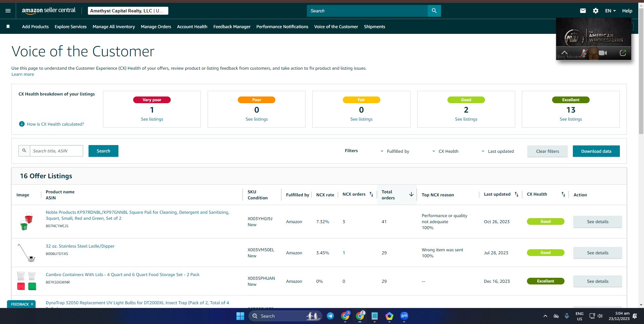This screenshot has height=324, width=644.
Task: Open 32 oz. Stainless Steel Ladle/Dipper link
Action: [80, 246]
